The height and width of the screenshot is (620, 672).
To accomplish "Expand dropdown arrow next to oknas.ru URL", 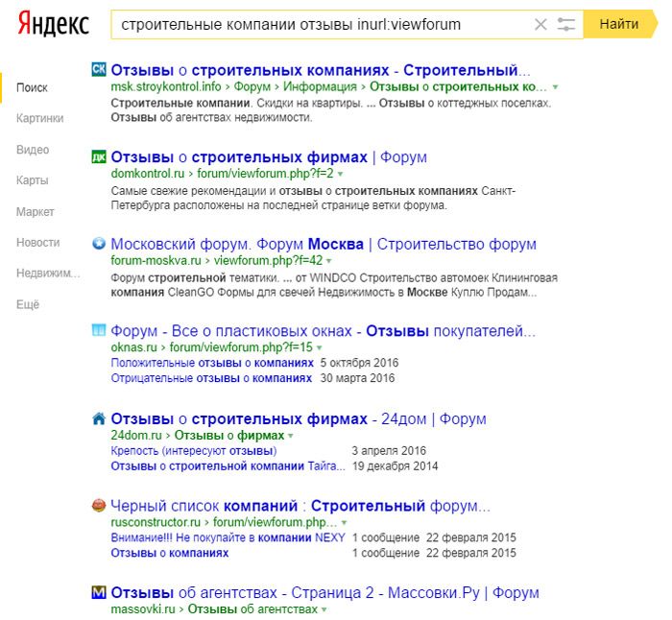I will click(320, 347).
